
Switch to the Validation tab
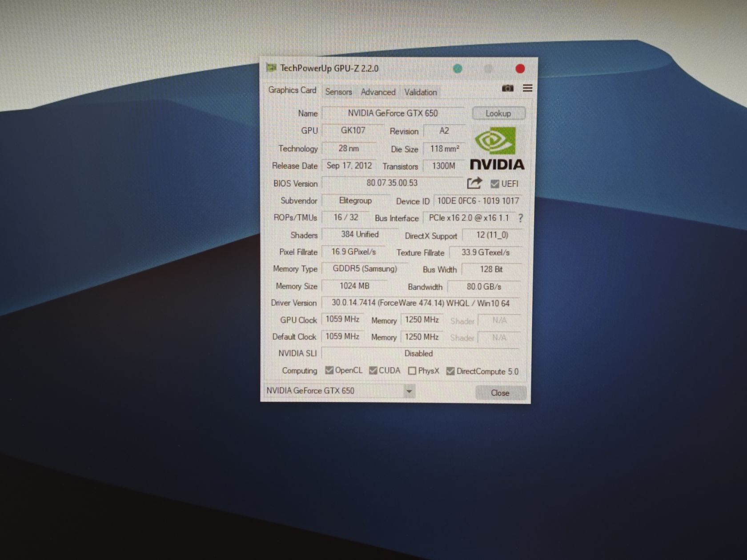click(421, 92)
